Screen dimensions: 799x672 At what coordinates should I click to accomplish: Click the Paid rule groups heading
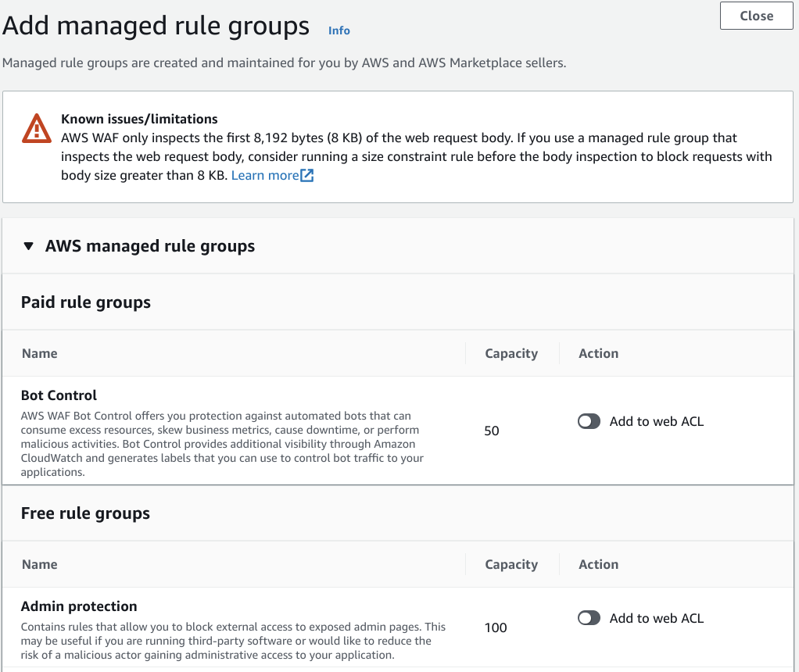pos(86,302)
